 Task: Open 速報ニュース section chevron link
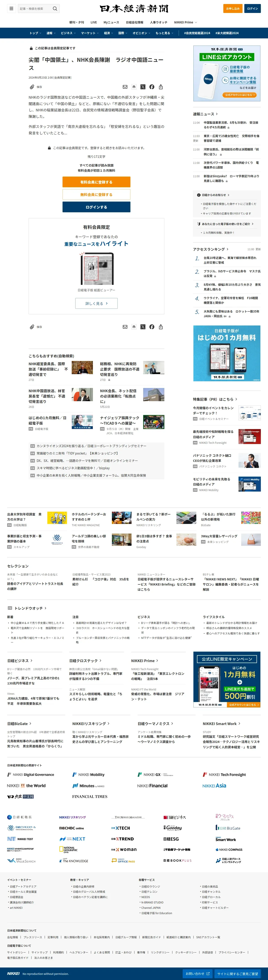tap(205, 114)
